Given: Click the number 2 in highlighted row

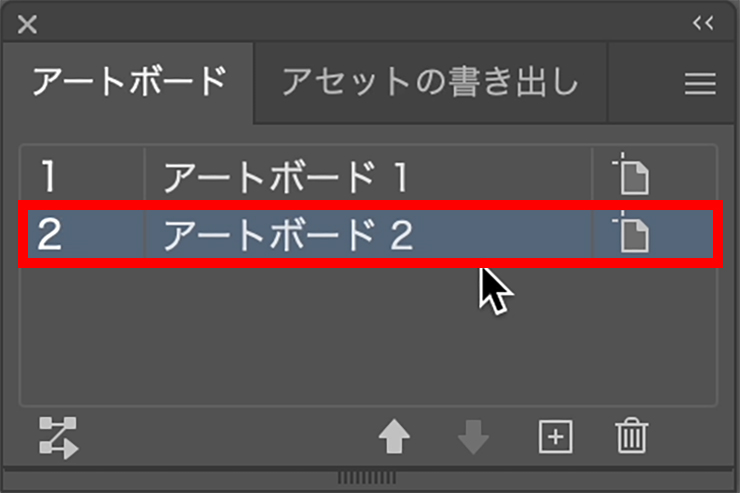Looking at the screenshot, I should 50,234.
